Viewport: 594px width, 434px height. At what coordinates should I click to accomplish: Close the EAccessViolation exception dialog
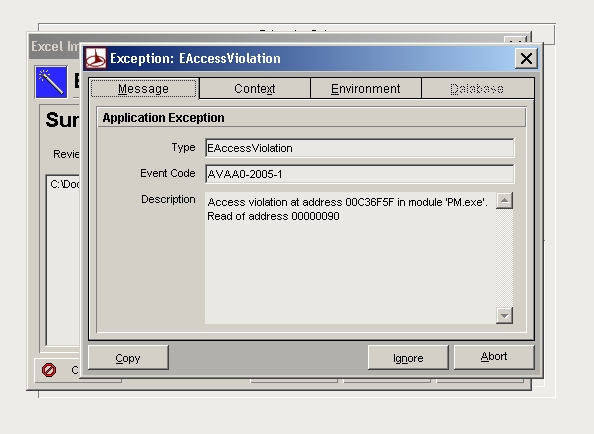tap(526, 58)
